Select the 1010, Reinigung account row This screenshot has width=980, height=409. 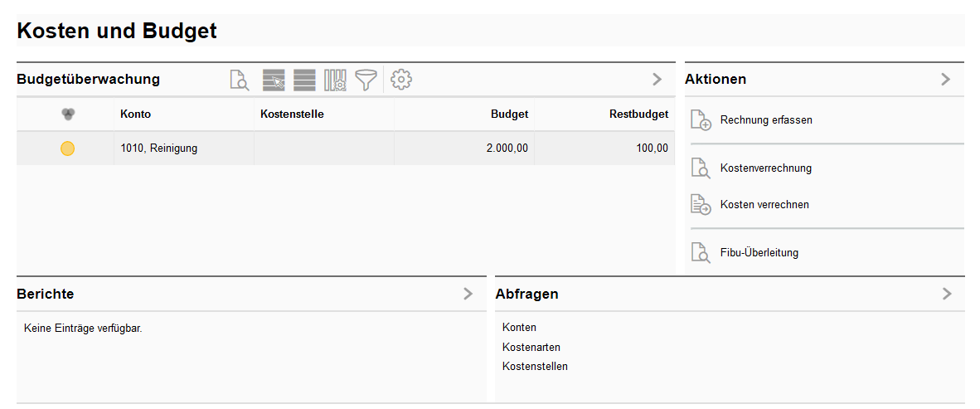(x=158, y=149)
